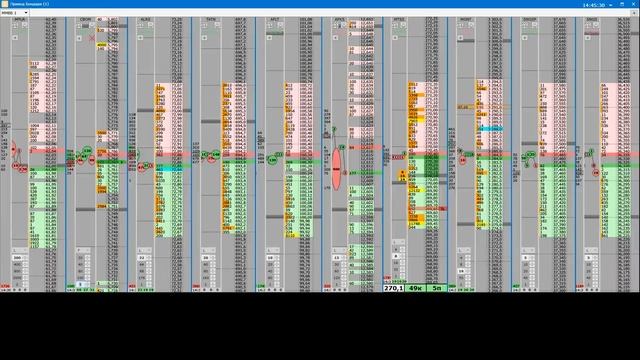Image resolution: width=640 pixels, height=360 pixels.
Task: Click the 270,1 price cell in MTSS footer
Action: pyautogui.click(x=393, y=288)
